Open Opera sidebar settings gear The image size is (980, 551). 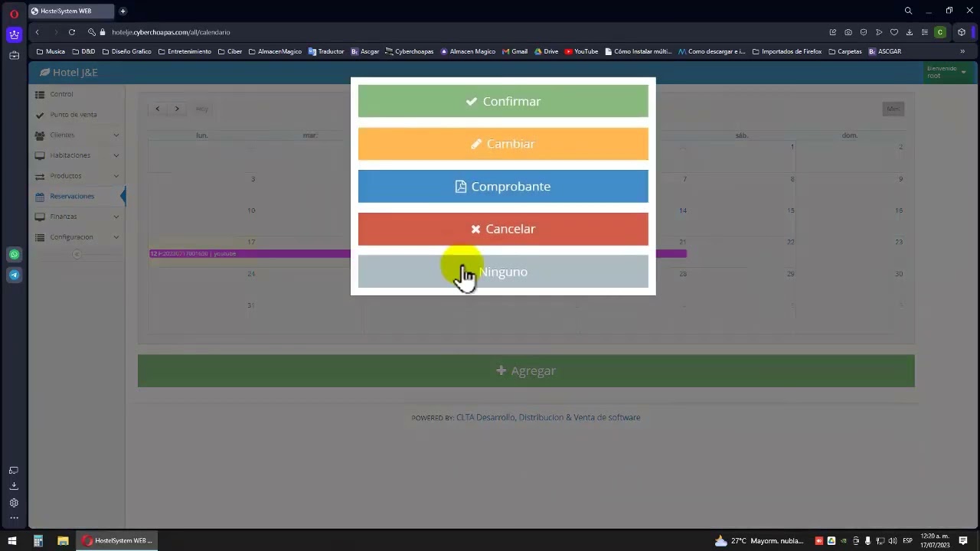pos(14,503)
